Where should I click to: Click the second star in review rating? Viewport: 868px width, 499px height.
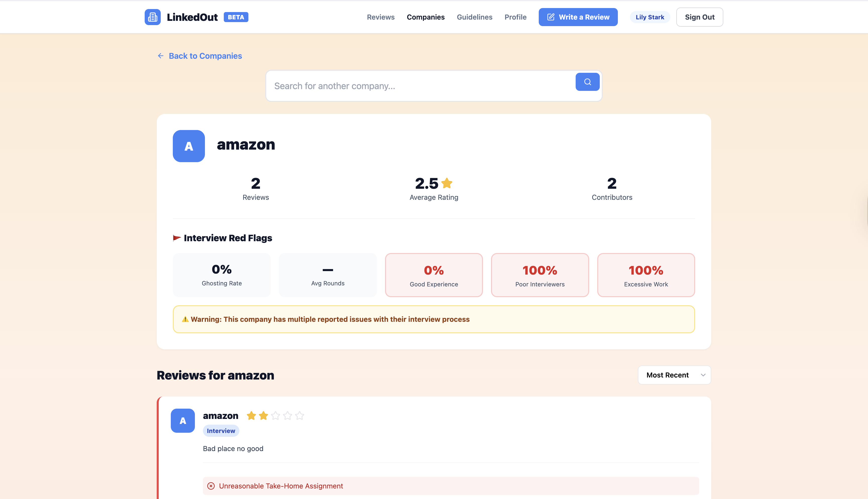point(263,416)
